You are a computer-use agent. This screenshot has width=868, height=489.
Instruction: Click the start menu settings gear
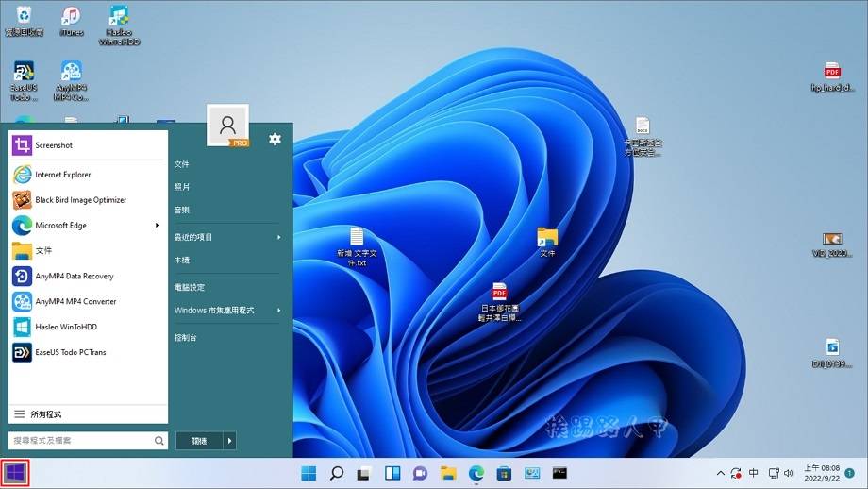275,139
